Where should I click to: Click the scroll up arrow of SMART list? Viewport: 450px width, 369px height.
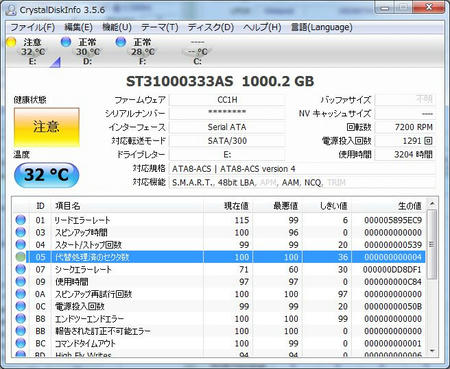(x=432, y=203)
